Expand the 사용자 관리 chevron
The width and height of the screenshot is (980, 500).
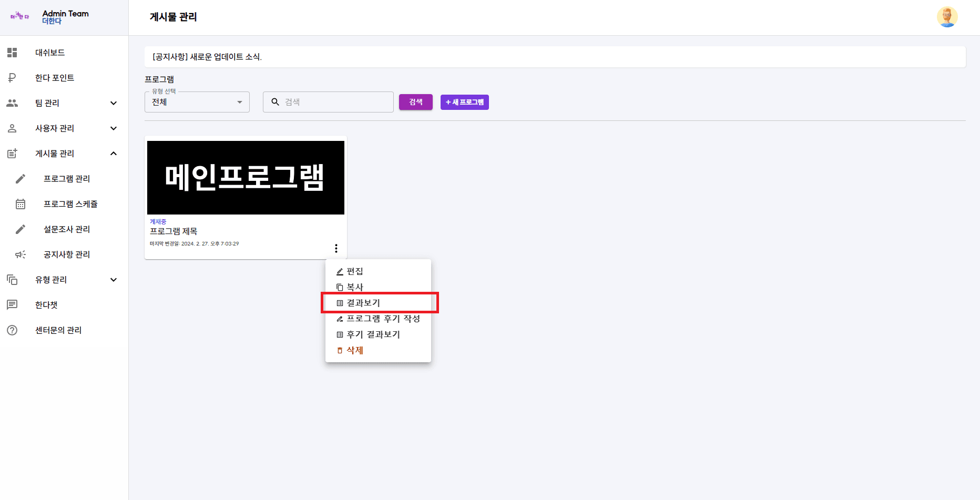coord(114,128)
